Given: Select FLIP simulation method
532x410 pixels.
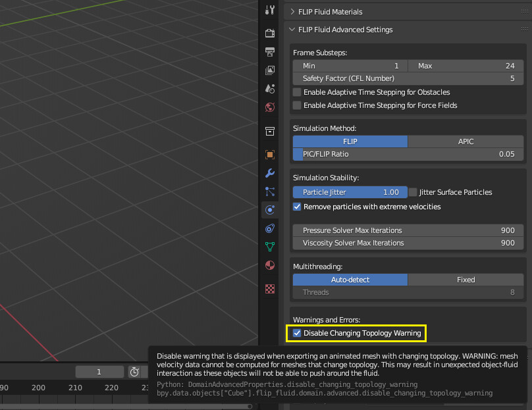Looking at the screenshot, I should [350, 141].
